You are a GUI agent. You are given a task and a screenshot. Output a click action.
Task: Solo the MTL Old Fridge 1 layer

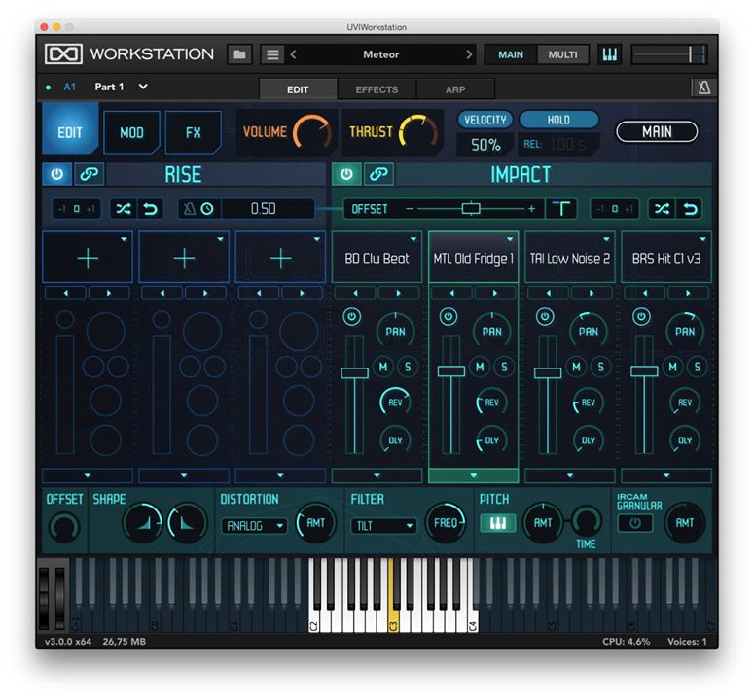pos(504,367)
